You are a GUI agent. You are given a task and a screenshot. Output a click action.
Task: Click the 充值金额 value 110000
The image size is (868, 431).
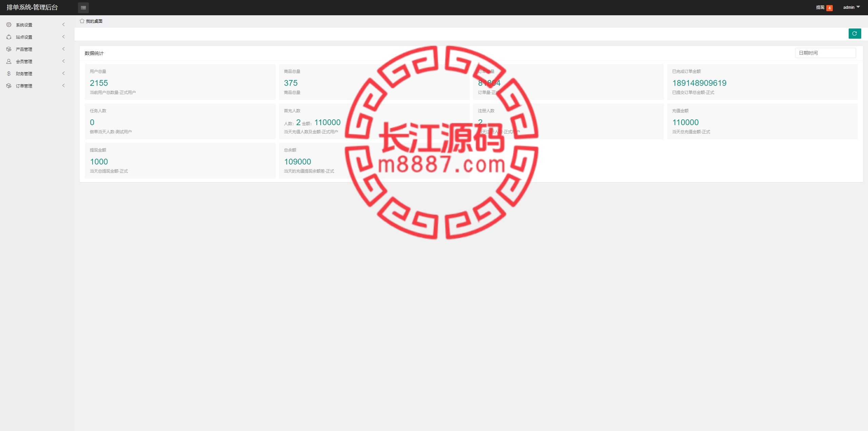(685, 122)
